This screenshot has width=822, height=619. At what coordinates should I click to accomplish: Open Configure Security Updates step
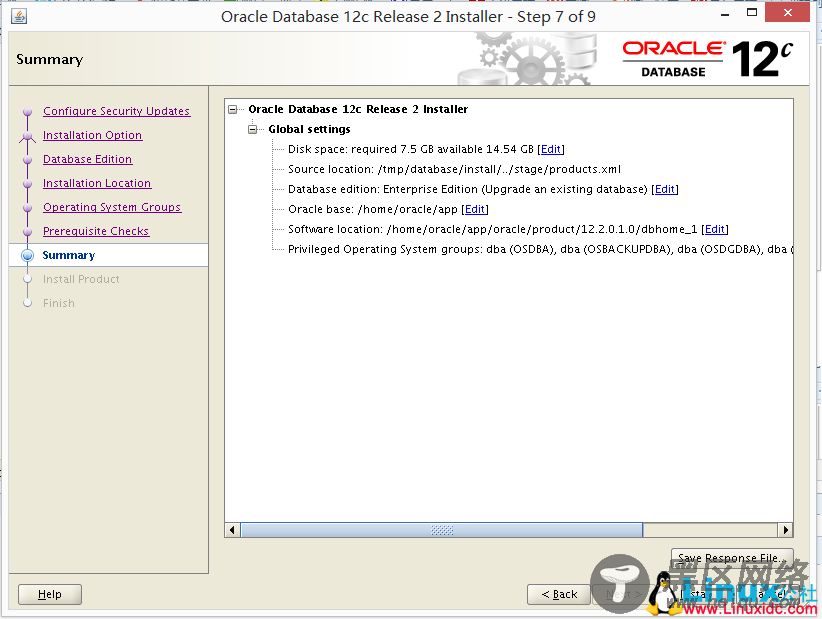pos(116,111)
